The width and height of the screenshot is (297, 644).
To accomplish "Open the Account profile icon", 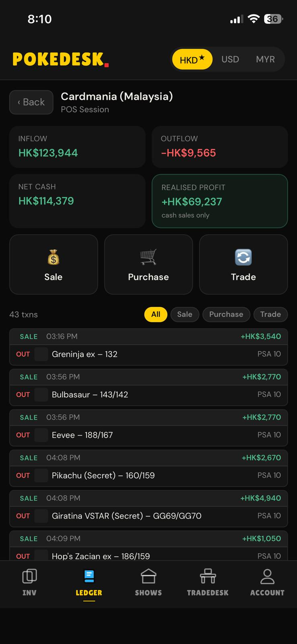I will pos(267,576).
